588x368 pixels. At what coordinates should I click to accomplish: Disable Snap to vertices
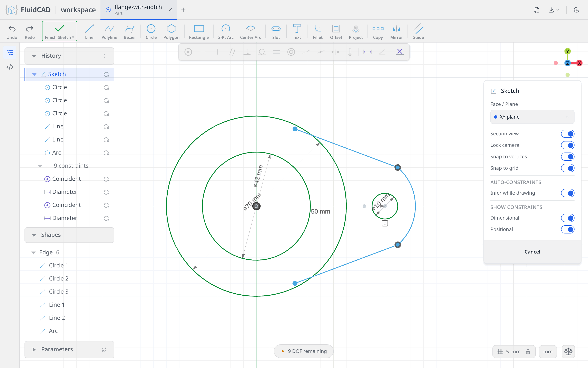568,156
